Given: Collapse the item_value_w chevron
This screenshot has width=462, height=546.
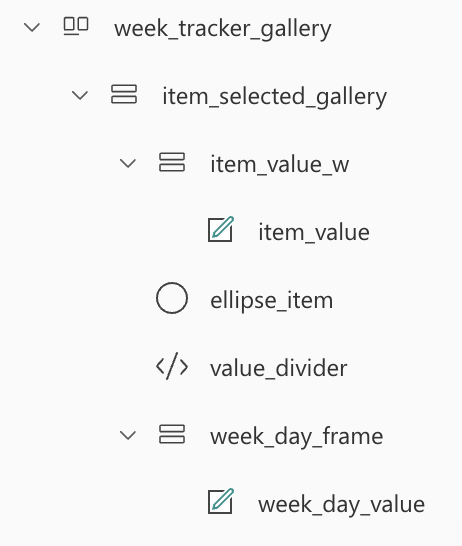Looking at the screenshot, I should pos(128,163).
